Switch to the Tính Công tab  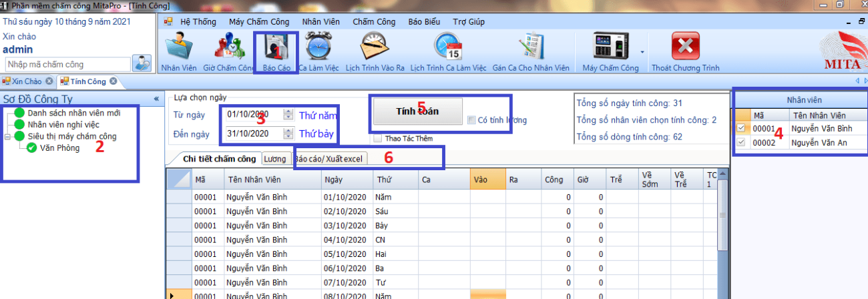point(88,81)
